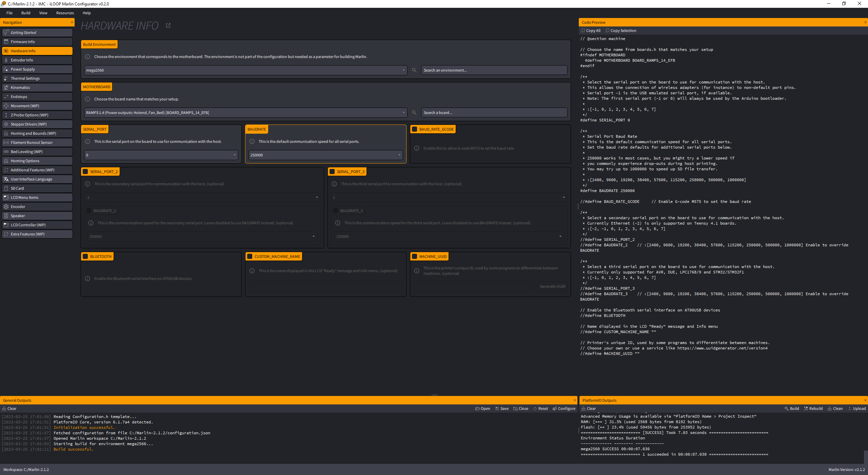
Task: Click Generate UUID button
Action: coord(552,286)
